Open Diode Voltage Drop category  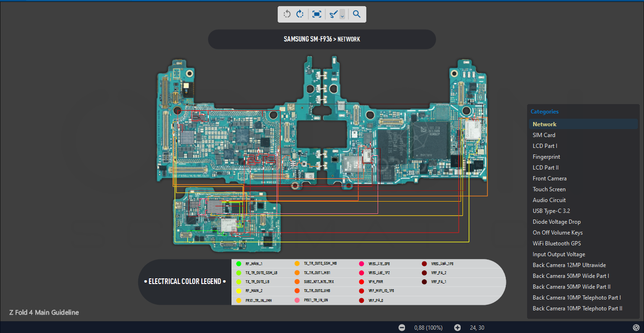click(583, 222)
